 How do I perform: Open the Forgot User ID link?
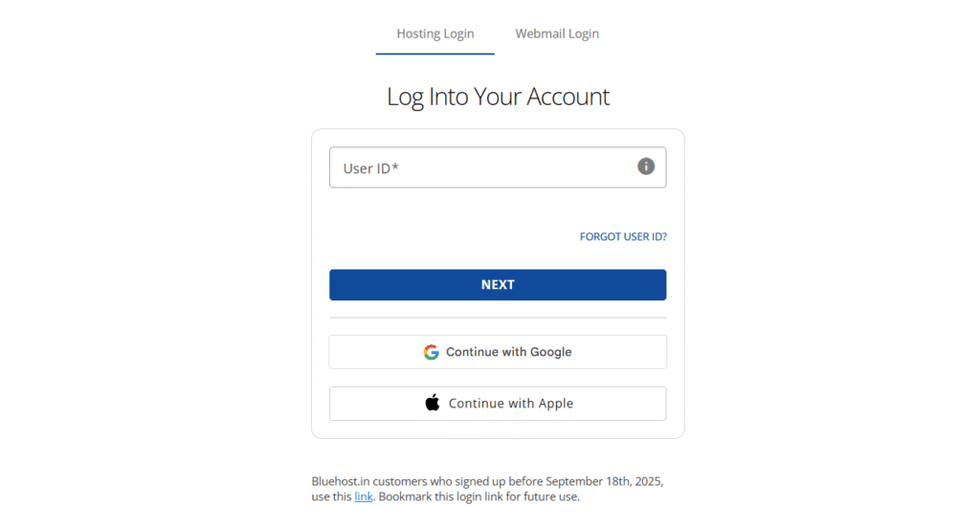point(623,237)
